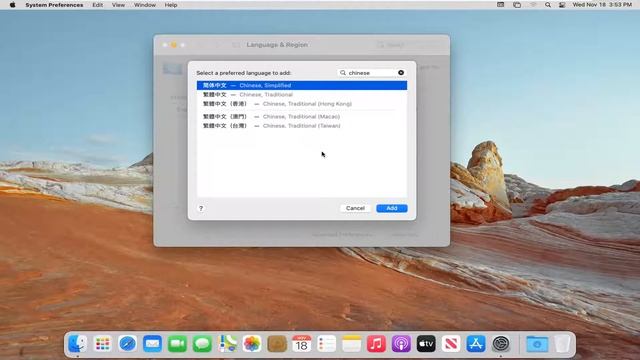
Task: Launch News from the Dock
Action: 451,344
